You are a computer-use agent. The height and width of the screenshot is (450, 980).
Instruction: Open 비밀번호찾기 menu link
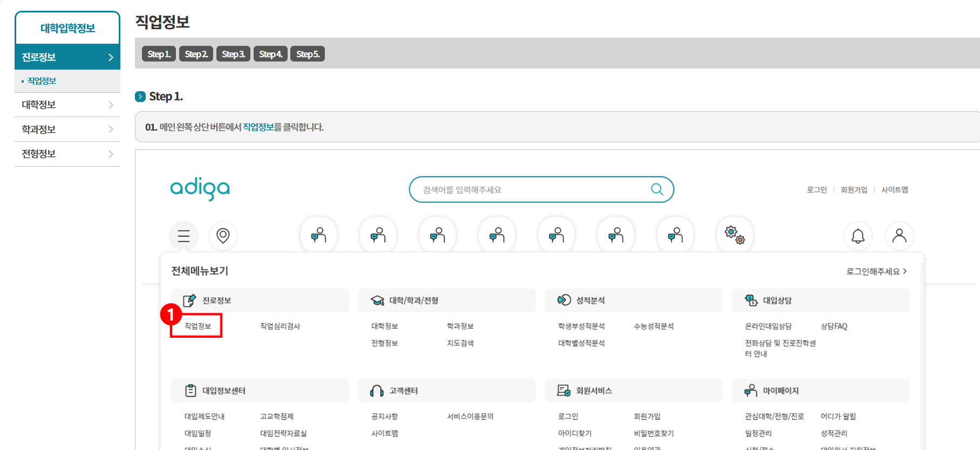pos(654,433)
